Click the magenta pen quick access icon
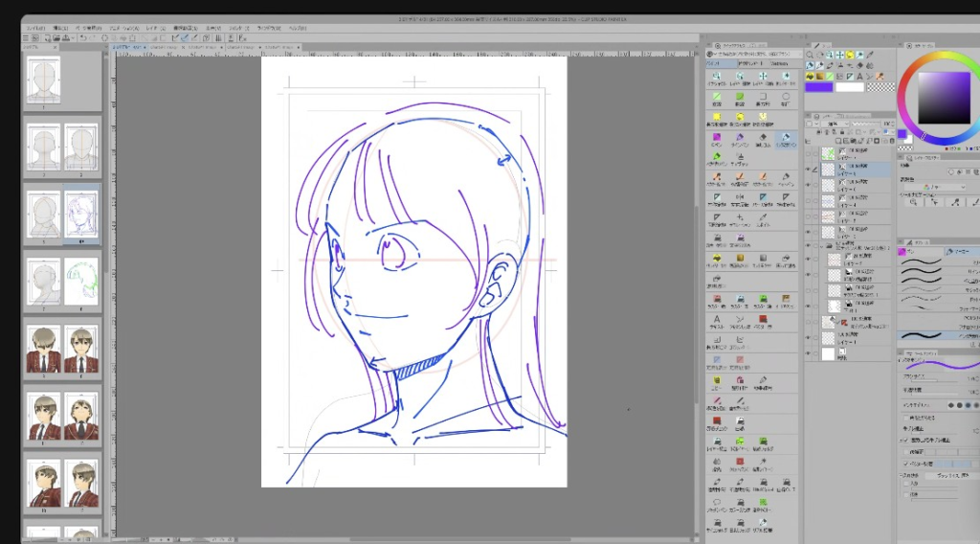The width and height of the screenshot is (980, 544). [x=716, y=138]
